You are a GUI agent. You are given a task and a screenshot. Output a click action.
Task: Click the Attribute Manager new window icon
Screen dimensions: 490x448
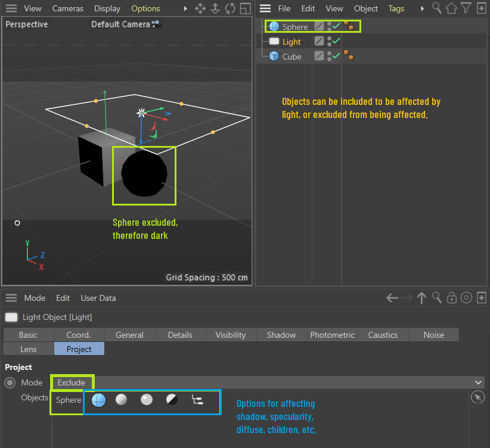click(x=481, y=298)
